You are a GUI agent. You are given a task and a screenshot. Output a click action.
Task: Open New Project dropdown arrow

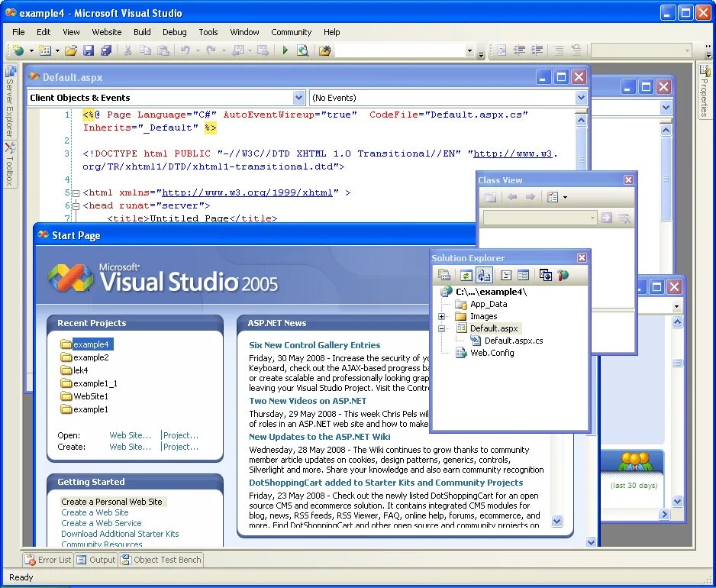pos(31,50)
